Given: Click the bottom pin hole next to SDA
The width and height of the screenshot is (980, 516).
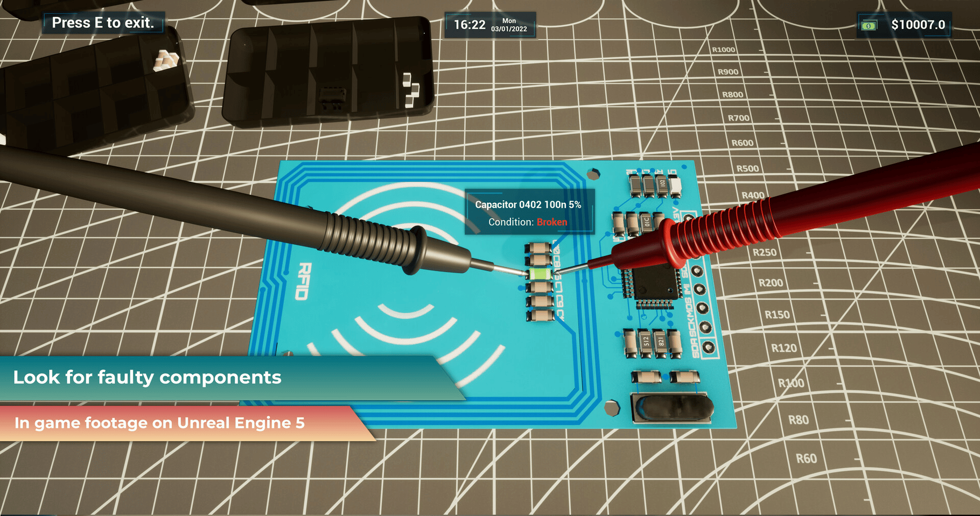Looking at the screenshot, I should point(709,347).
